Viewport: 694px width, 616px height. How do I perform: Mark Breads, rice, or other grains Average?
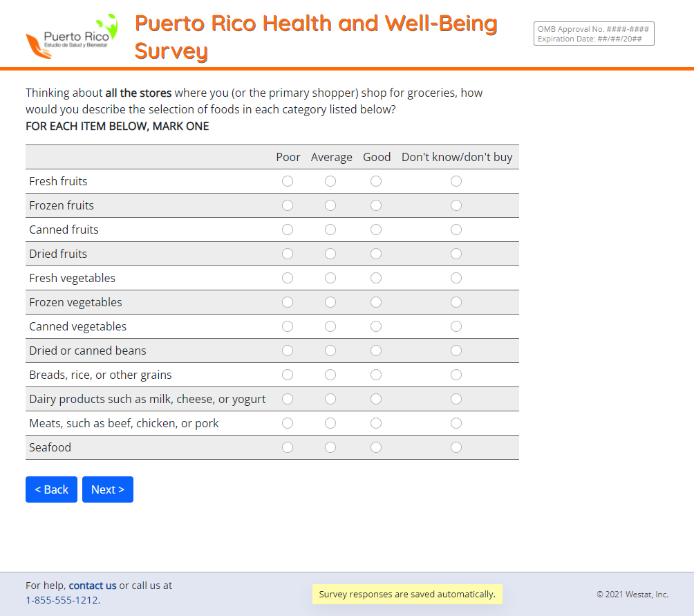coord(330,375)
